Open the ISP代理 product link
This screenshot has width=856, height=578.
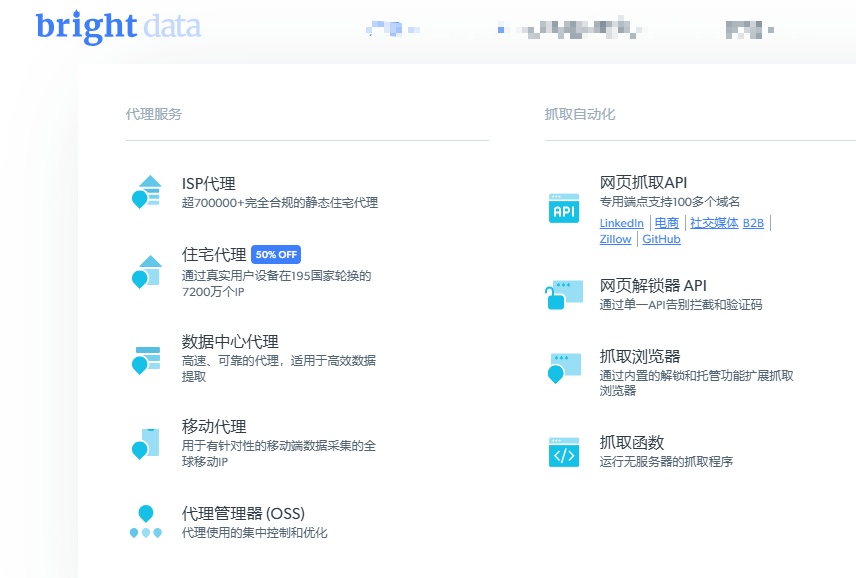209,183
